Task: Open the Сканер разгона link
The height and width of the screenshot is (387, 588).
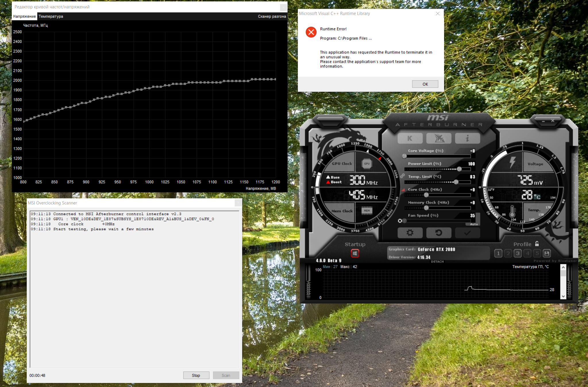Action: 272,16
